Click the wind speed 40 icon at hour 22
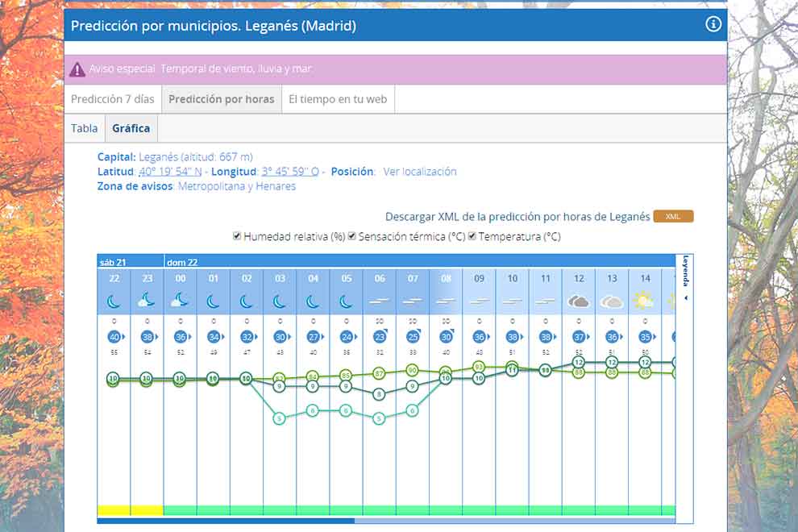The height and width of the screenshot is (532, 798). (114, 337)
